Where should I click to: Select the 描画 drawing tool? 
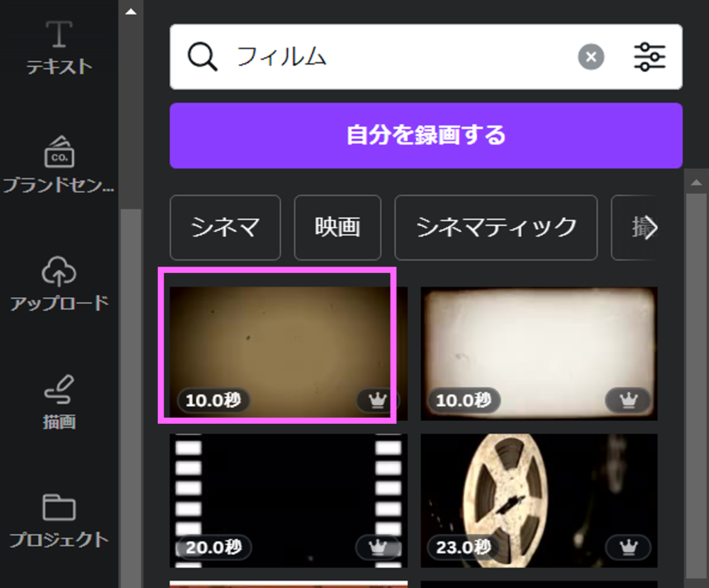pyautogui.click(x=59, y=401)
